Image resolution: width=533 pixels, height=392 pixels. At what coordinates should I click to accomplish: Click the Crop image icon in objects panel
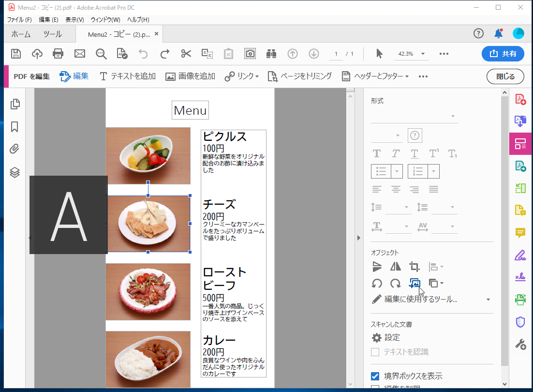(x=414, y=267)
